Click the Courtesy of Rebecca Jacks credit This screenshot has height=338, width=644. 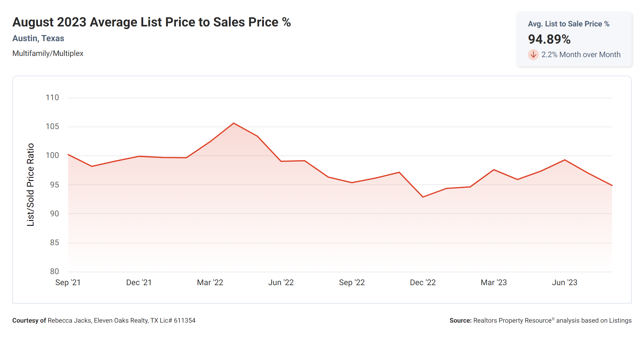(104, 320)
